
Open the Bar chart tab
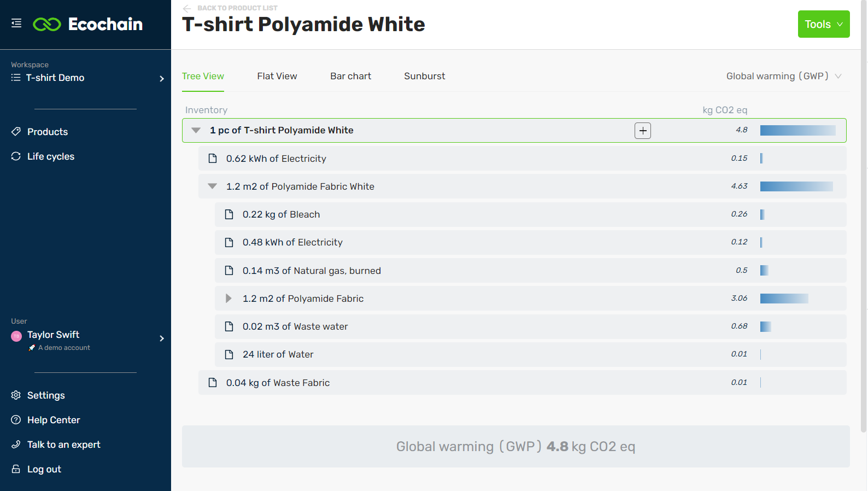350,76
